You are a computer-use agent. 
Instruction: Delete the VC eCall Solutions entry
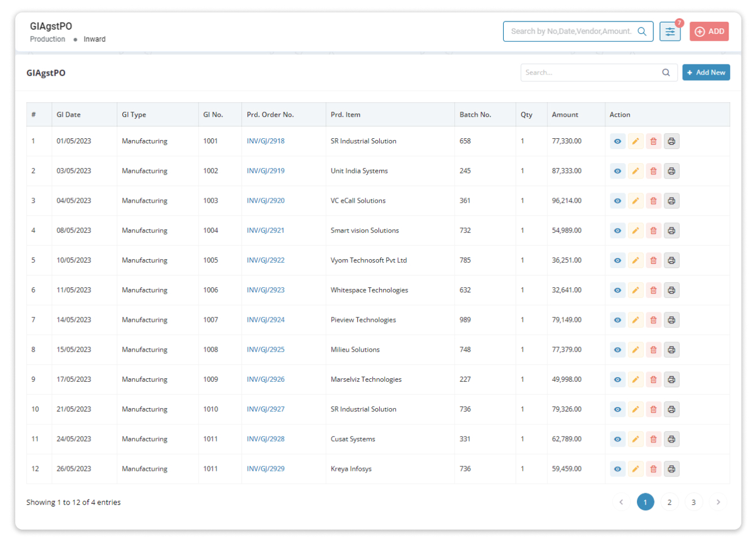click(x=653, y=201)
